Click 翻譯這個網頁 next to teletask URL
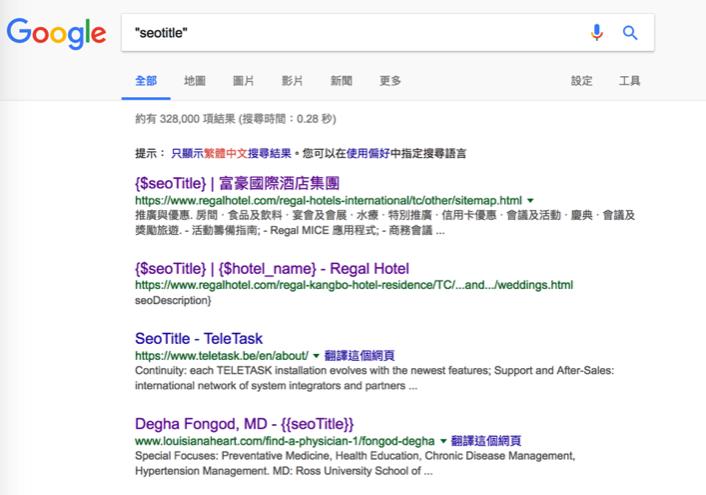The image size is (706, 495). pos(359,356)
